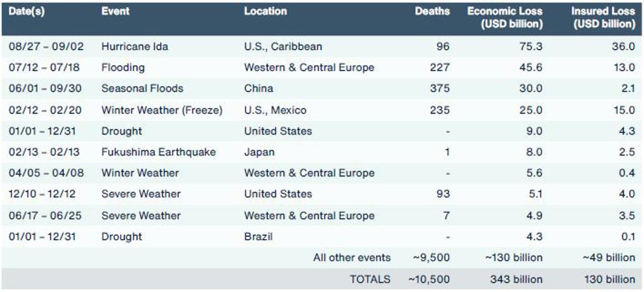Click the Winter Weather (Freeze) event cell
The height and width of the screenshot is (292, 644).
pyautogui.click(x=162, y=110)
